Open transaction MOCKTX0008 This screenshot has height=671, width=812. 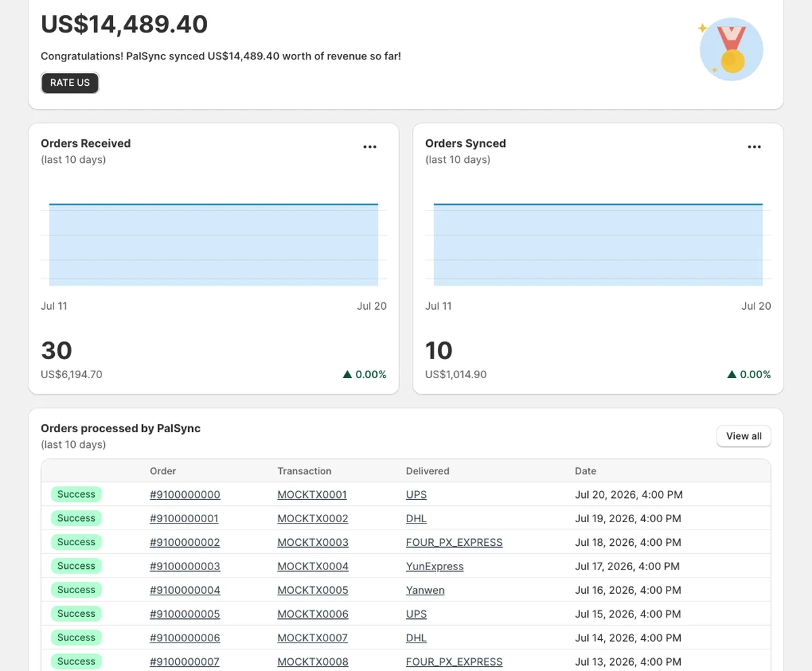tap(313, 662)
